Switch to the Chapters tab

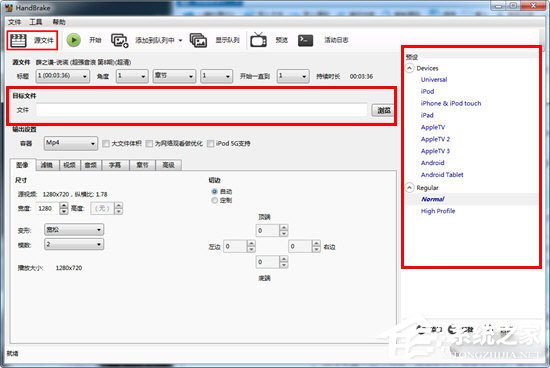[x=142, y=165]
